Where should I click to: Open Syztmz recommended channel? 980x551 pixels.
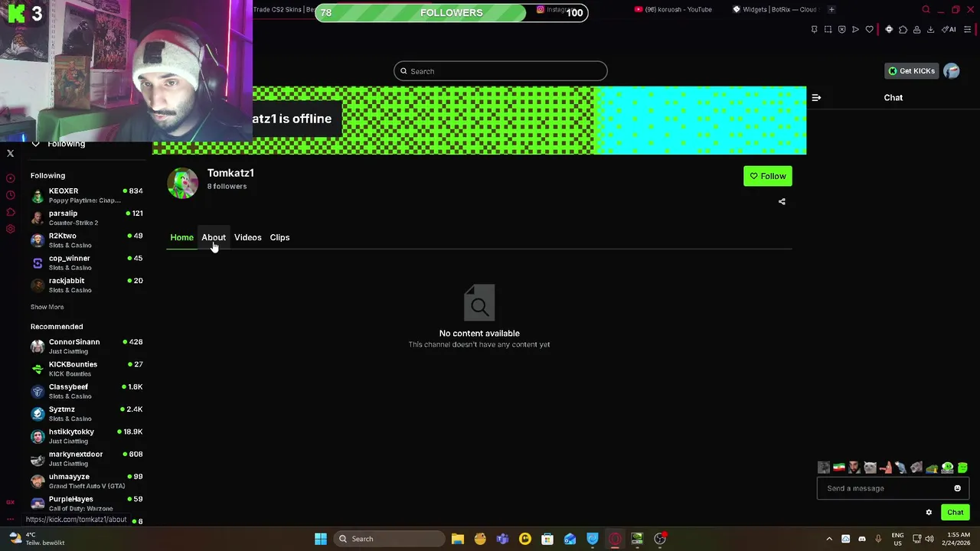(87, 413)
